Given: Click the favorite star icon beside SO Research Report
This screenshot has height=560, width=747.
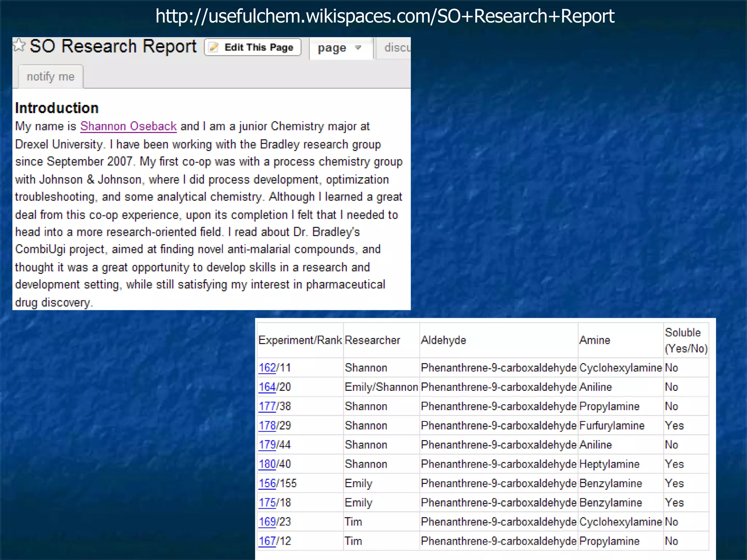Looking at the screenshot, I should point(19,46).
